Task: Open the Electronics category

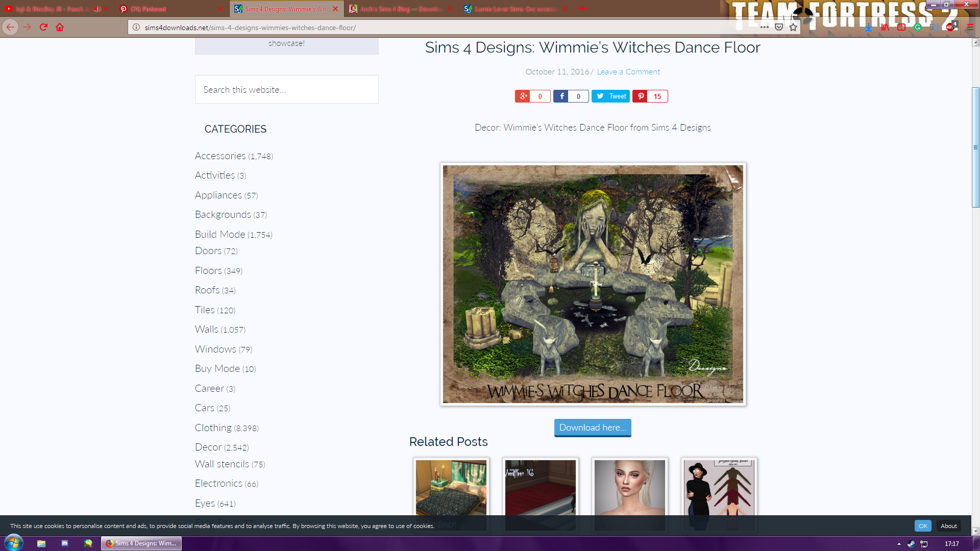Action: click(218, 483)
